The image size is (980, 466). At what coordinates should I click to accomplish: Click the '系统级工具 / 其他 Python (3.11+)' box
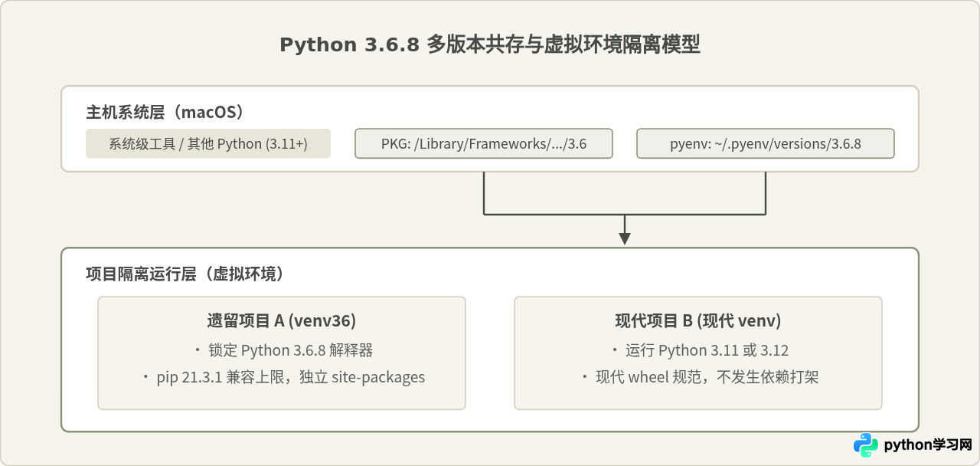(x=208, y=143)
